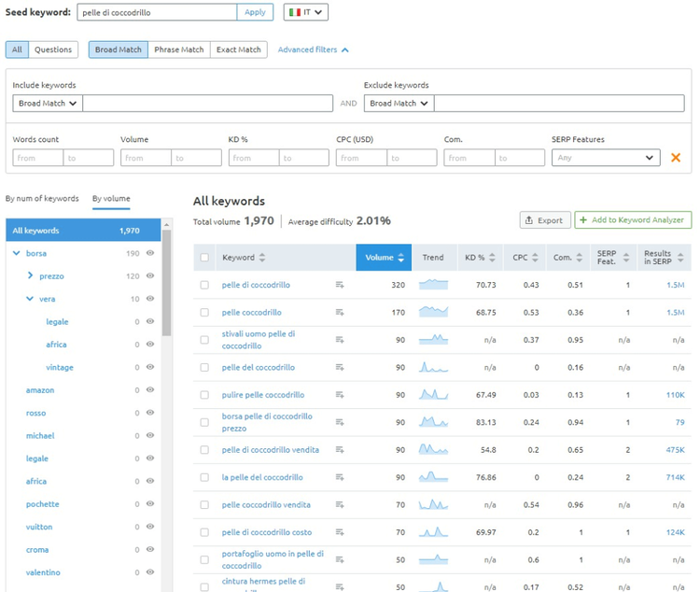700x592 pixels.
Task: Click add-to-list icon for 'pelle di coccodrillo vendita'
Action: tap(340, 450)
